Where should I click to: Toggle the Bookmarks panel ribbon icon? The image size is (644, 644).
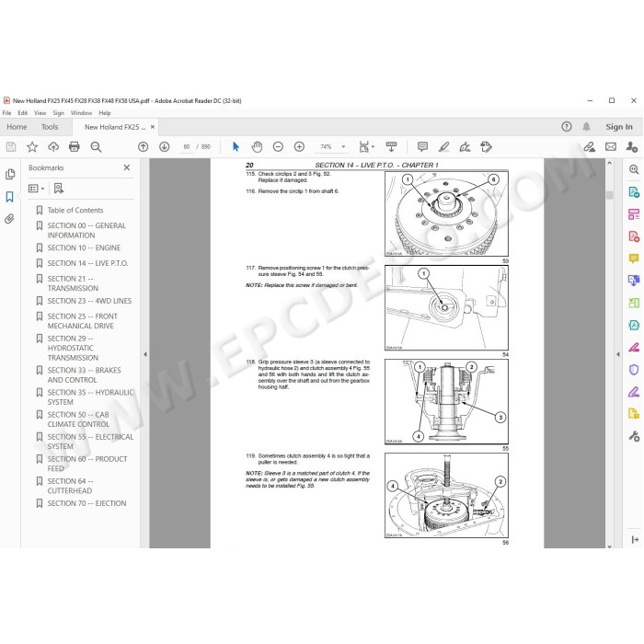coord(10,197)
